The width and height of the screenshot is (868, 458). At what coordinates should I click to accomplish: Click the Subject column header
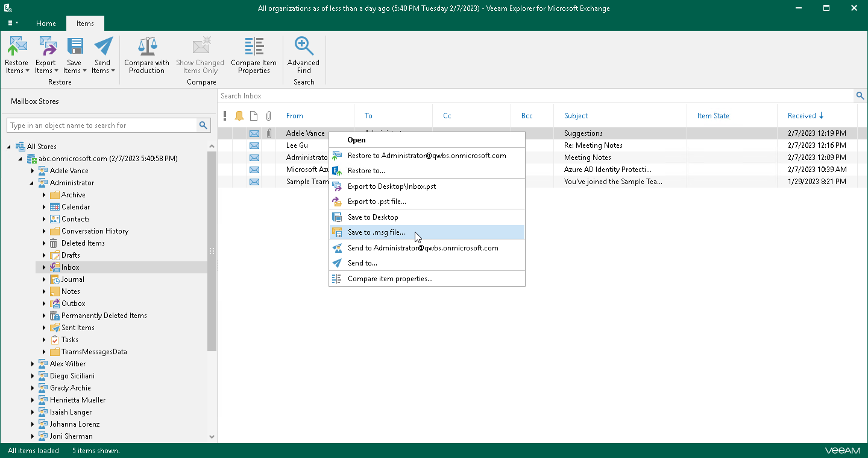click(576, 116)
